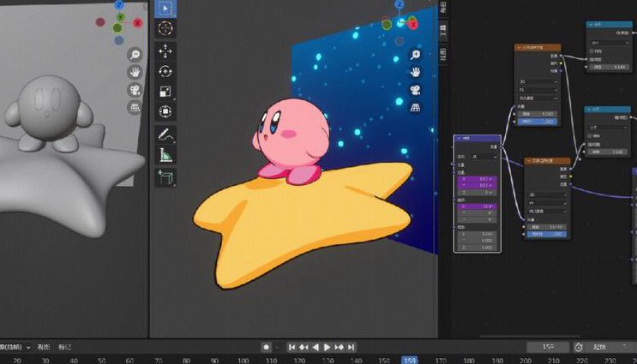Select the combined Transform tool
637x364 pixels.
pyautogui.click(x=165, y=111)
